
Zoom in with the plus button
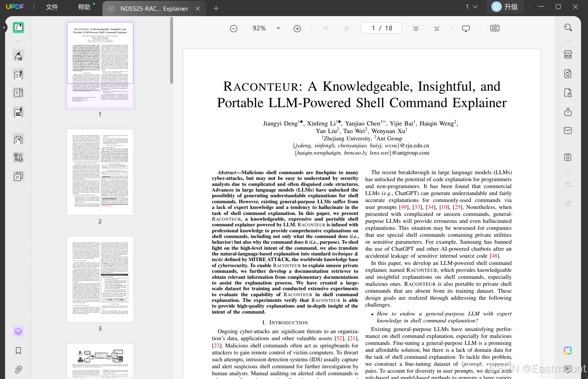click(x=297, y=28)
